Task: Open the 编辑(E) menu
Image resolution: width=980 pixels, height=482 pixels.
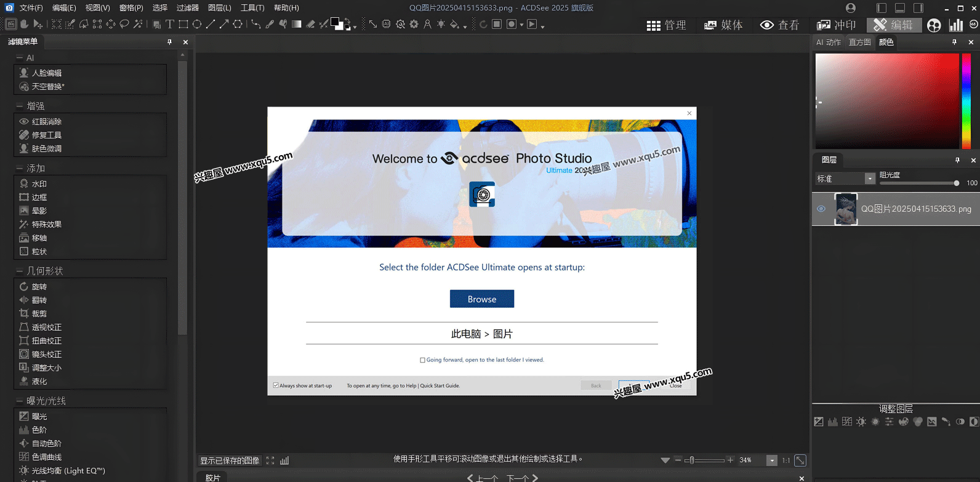Action: pos(64,8)
